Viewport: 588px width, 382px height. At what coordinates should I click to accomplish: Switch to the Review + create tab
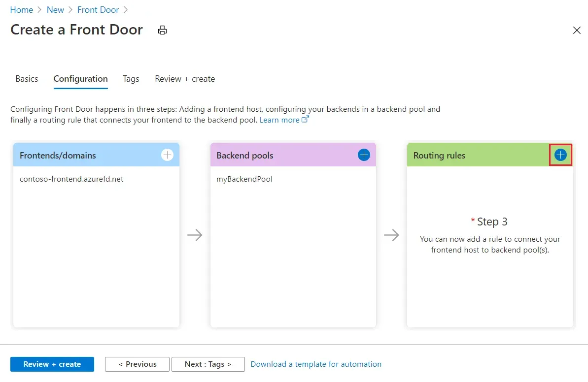[184, 79]
